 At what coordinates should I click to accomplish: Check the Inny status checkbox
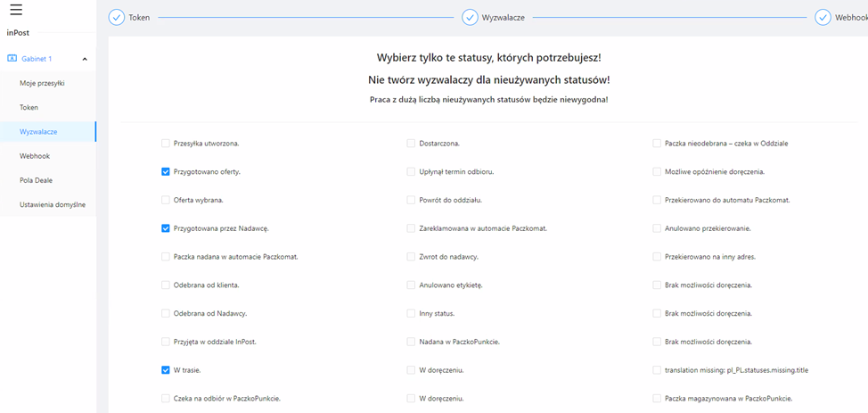tap(411, 313)
